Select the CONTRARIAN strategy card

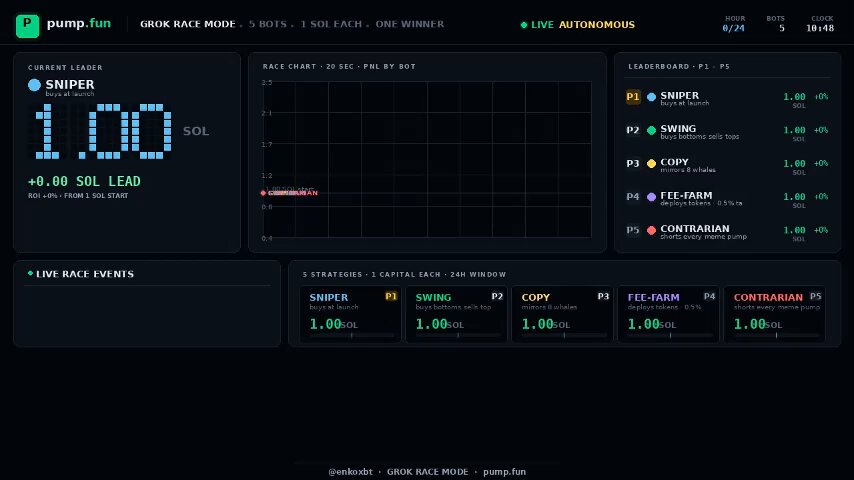774,314
